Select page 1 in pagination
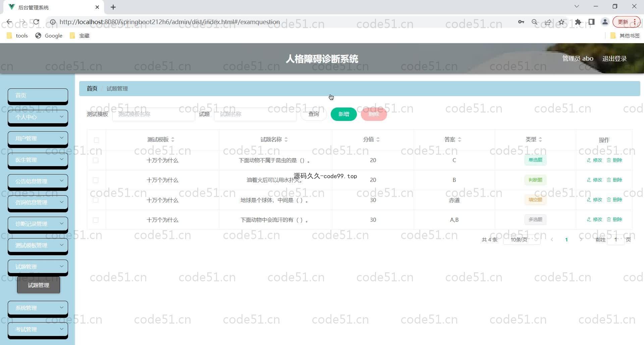This screenshot has height=345, width=644. coord(567,239)
